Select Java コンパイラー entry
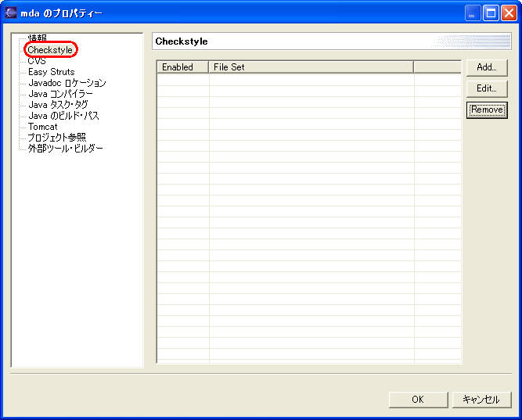This screenshot has width=522, height=420. pos(60,94)
